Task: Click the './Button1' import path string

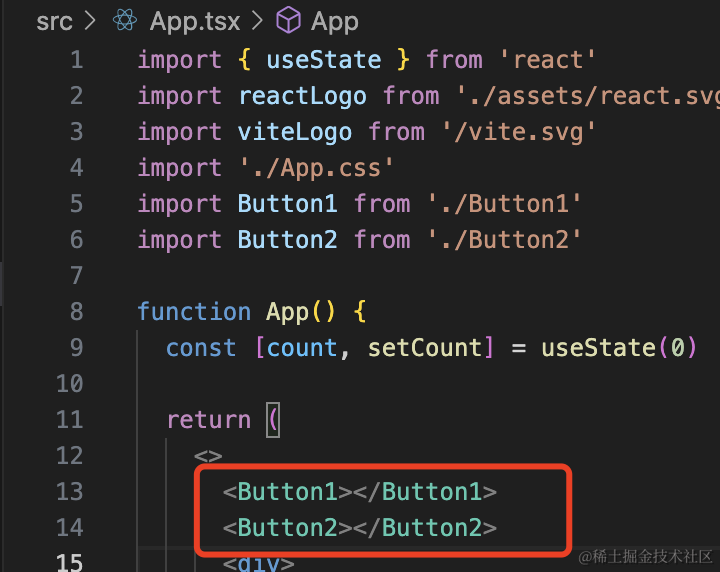Action: click(x=504, y=203)
